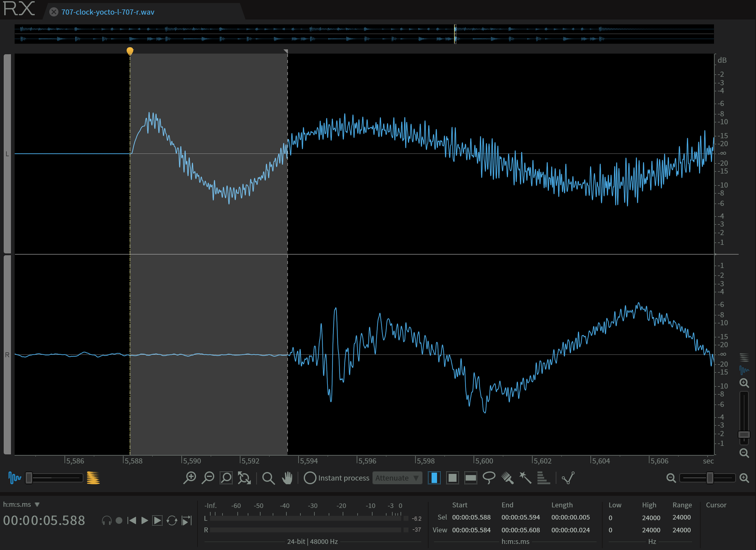Click the selection end marker at top
The height and width of the screenshot is (550, 756).
pos(286,51)
